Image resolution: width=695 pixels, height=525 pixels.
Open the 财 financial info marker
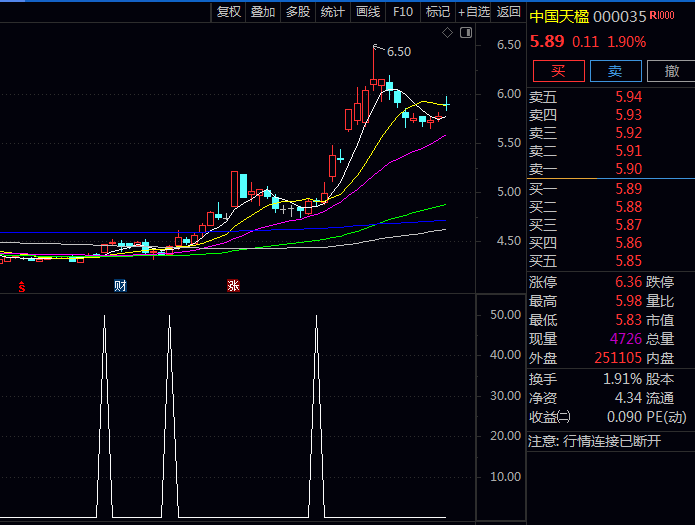tap(120, 287)
